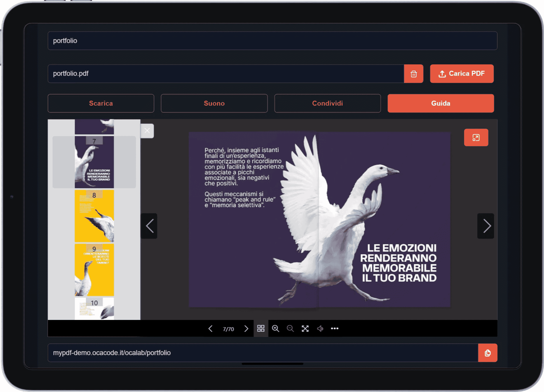The height and width of the screenshot is (392, 544).
Task: Copy the share URL with the copy icon
Action: pos(487,353)
